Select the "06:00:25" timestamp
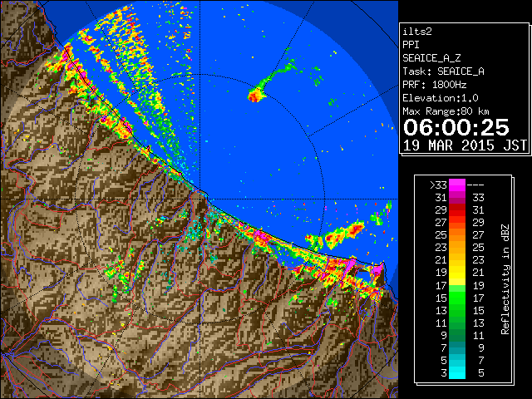Screen dimensions: 532x399 456,127
